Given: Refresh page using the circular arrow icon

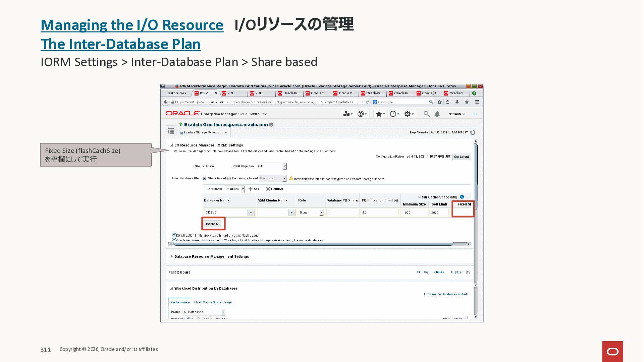Looking at the screenshot, I should pos(473,132).
